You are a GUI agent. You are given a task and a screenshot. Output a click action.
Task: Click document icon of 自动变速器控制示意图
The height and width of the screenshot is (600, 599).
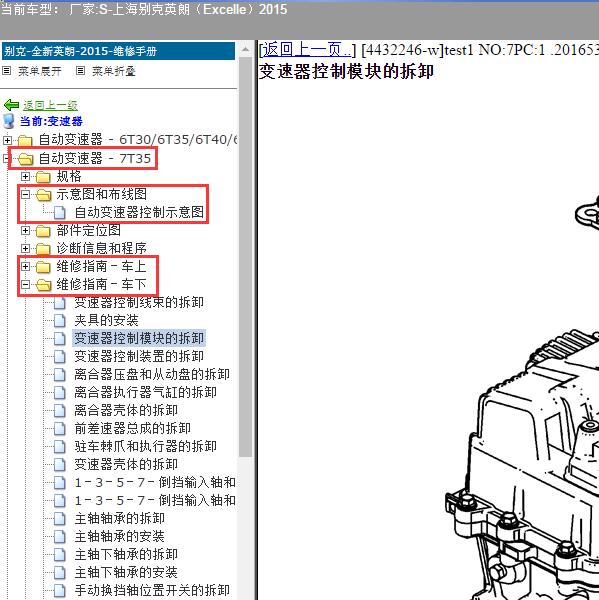pyautogui.click(x=60, y=212)
